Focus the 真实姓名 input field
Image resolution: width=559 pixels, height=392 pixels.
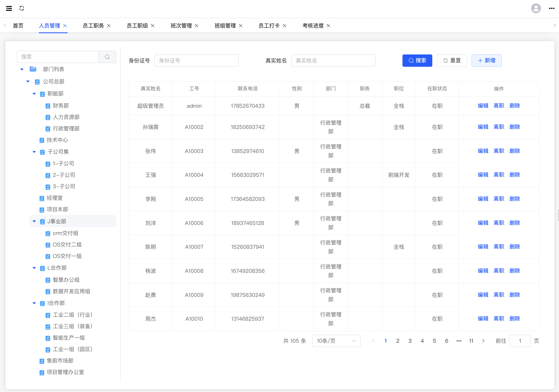point(333,60)
